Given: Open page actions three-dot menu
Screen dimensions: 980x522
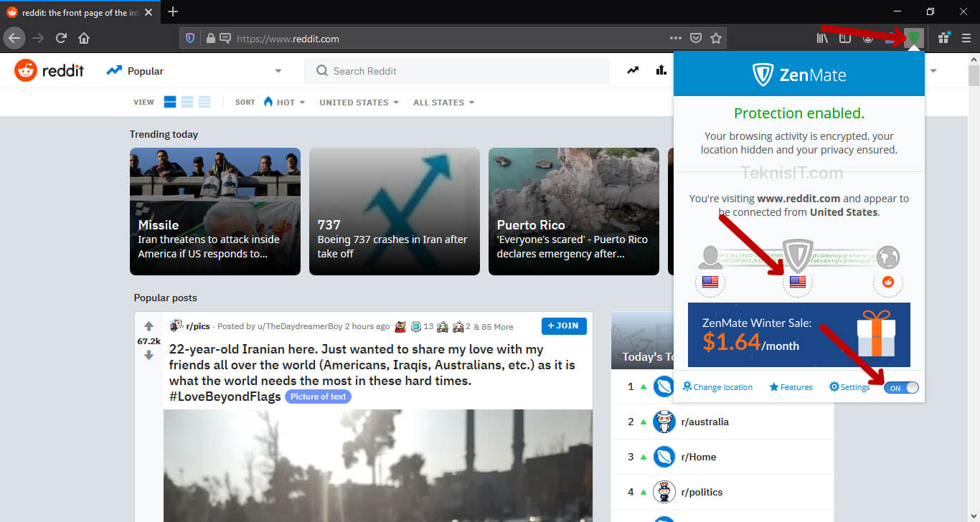Looking at the screenshot, I should tap(676, 38).
